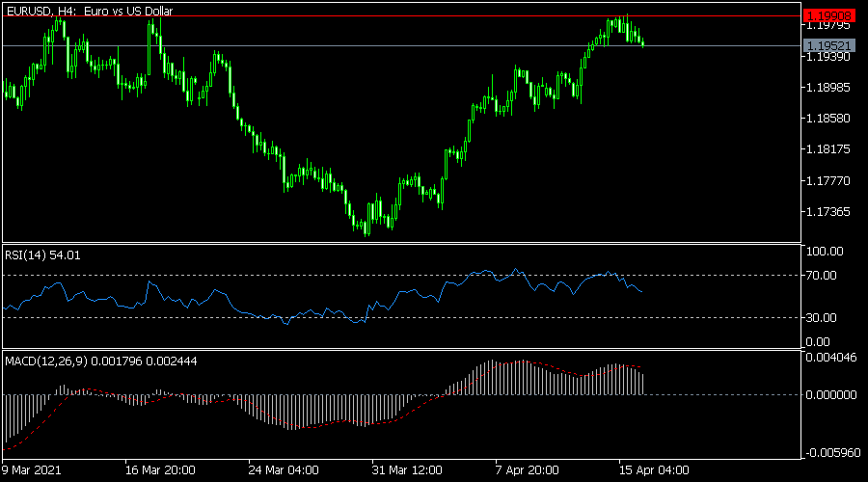
Task: Click the 31 Mar 12:00 time label
Action: [407, 471]
